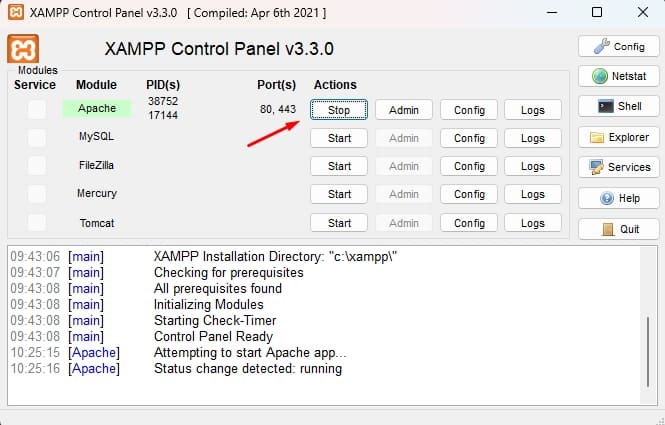
Task: Click the Quit door button
Action: (x=618, y=228)
